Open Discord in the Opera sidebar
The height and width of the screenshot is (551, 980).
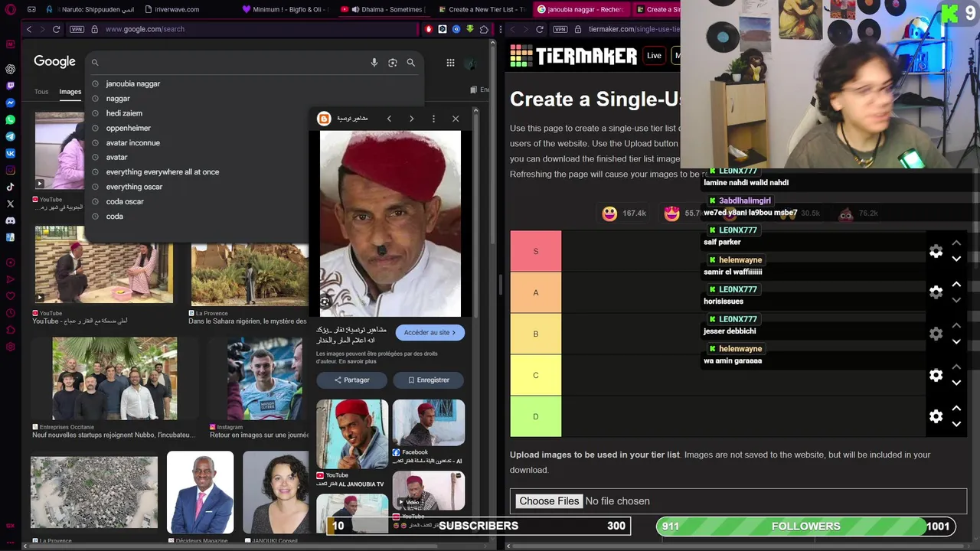(11, 220)
